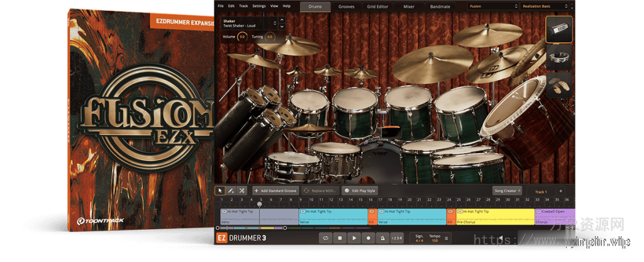Toggle the metronome
The width and height of the screenshot is (644, 262).
(382, 237)
